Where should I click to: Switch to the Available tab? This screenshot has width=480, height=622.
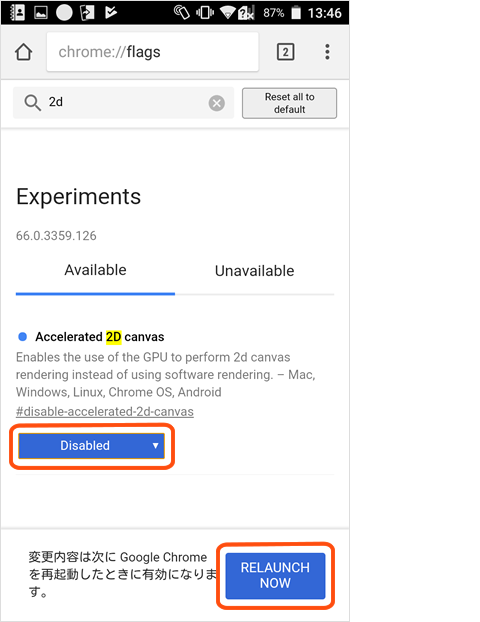95,270
